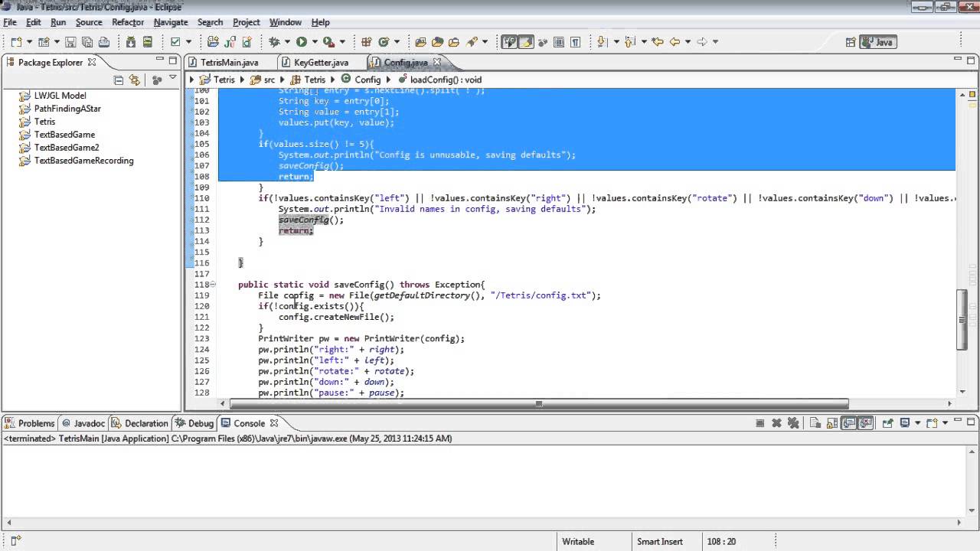
Task: Toggle Show Whitespace Characters button
Action: coord(575,42)
